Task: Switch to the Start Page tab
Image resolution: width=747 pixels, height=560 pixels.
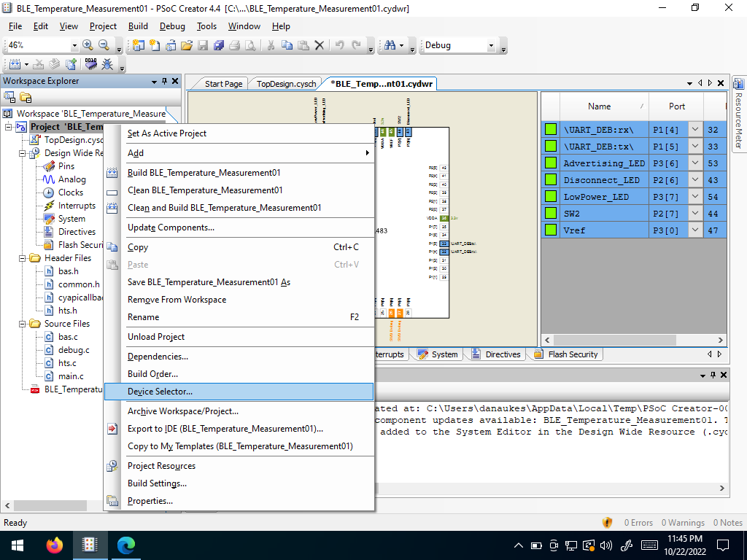Action: pyautogui.click(x=223, y=84)
